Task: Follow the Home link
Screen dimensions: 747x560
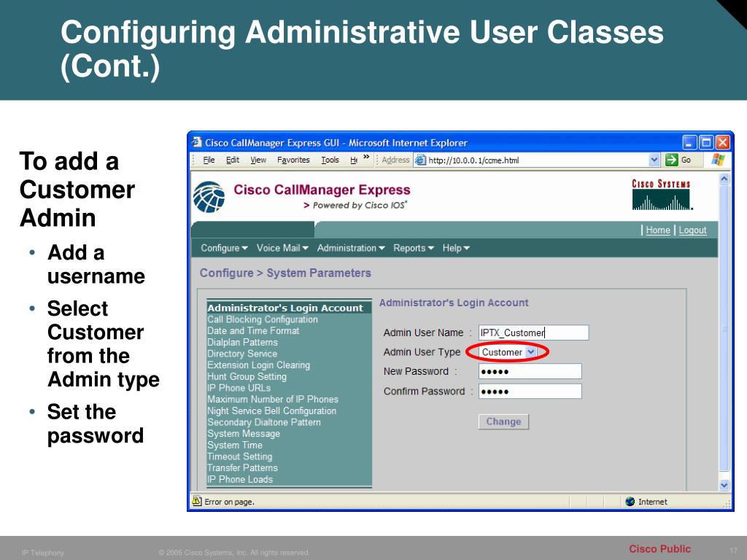Action: pyautogui.click(x=658, y=230)
